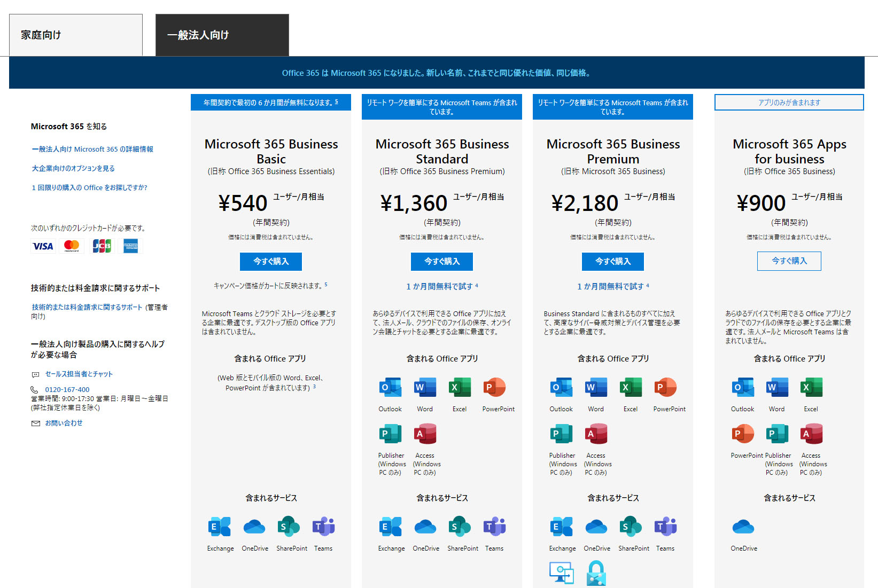
Task: Click the Microsoft 365 Business Premium heading
Action: [613, 152]
